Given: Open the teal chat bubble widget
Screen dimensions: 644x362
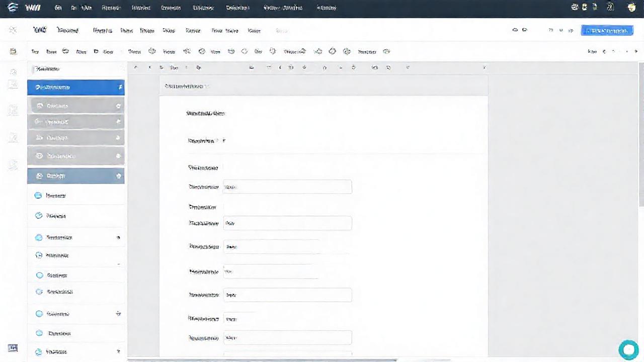Looking at the screenshot, I should 628,350.
